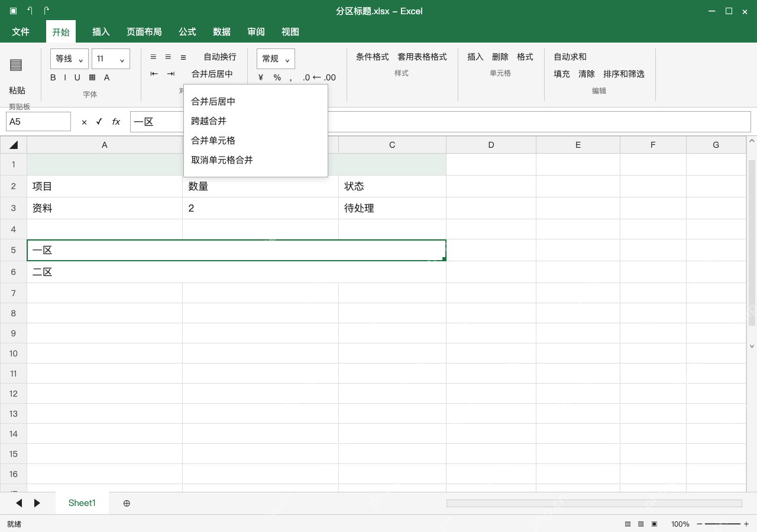Click the zoom slider in status bar

pos(723,524)
